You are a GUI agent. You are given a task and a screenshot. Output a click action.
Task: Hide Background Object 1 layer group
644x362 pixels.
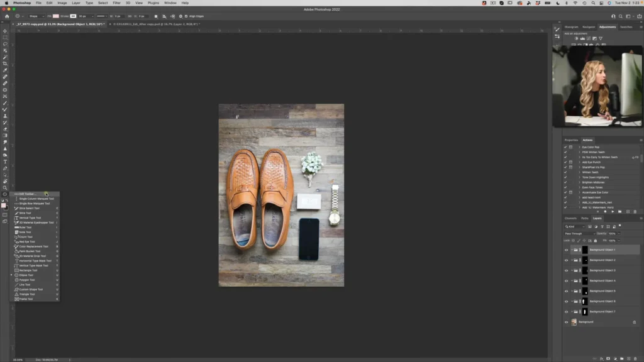567,250
